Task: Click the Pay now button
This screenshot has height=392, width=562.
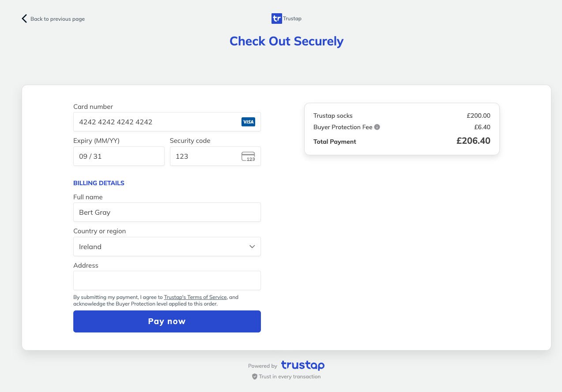Action: 167,321
